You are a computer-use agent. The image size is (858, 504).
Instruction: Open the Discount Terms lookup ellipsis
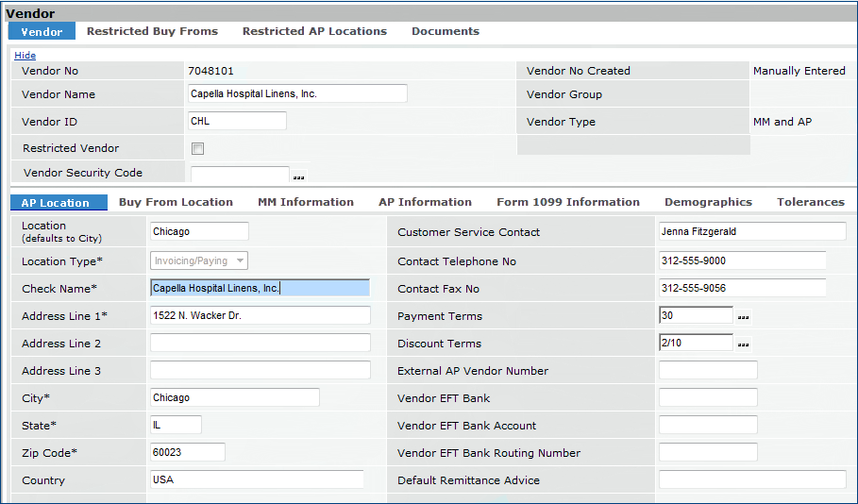743,344
